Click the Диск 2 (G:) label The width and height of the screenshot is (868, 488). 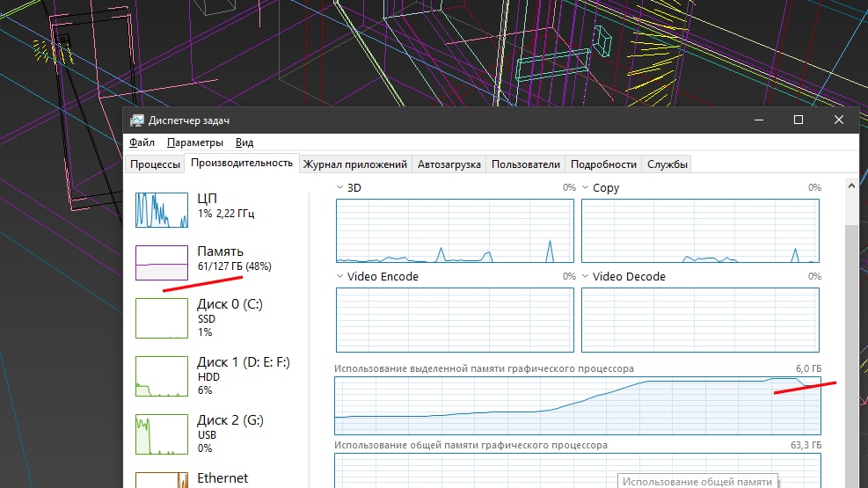point(230,420)
